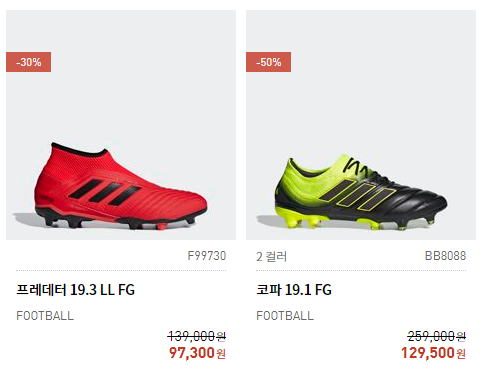Select product code BB8088
The width and height of the screenshot is (483, 370).
tap(445, 256)
